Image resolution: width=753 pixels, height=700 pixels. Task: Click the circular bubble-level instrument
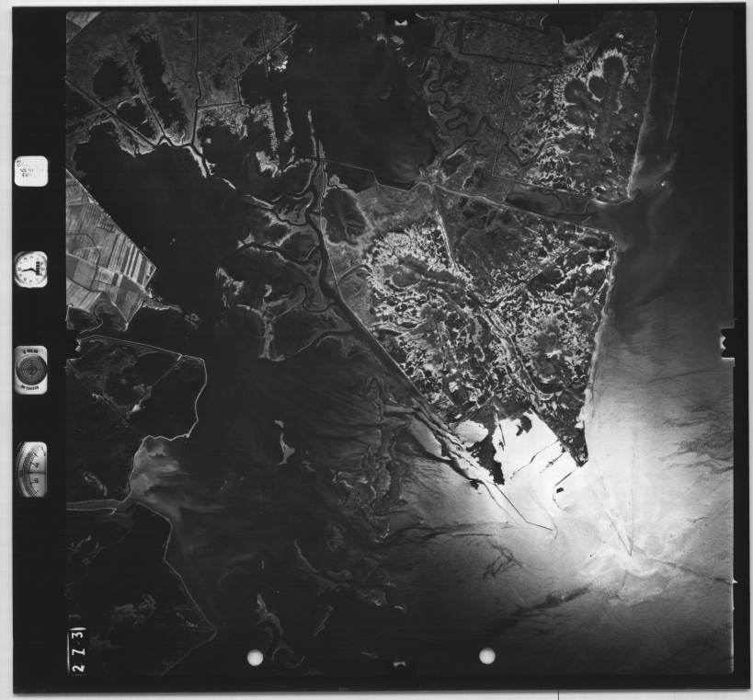click(31, 370)
